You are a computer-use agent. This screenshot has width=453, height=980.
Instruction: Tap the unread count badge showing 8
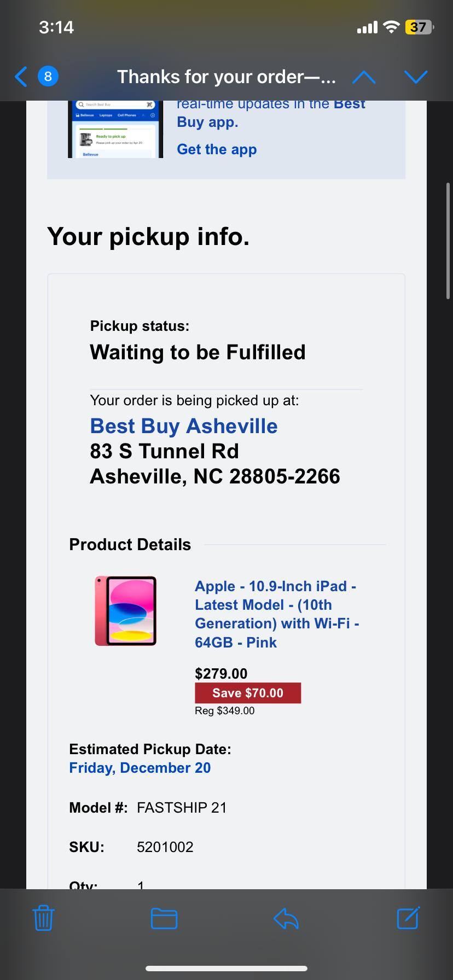point(48,77)
